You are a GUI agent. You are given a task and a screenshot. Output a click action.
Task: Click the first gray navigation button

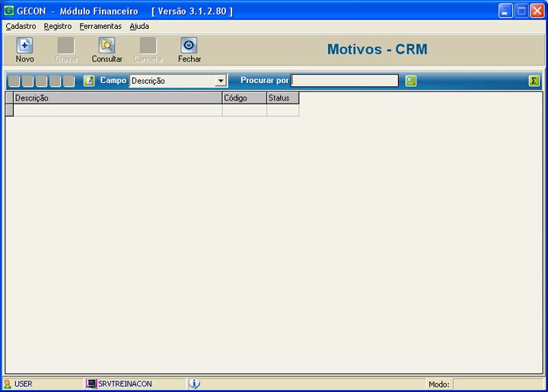[x=14, y=81]
